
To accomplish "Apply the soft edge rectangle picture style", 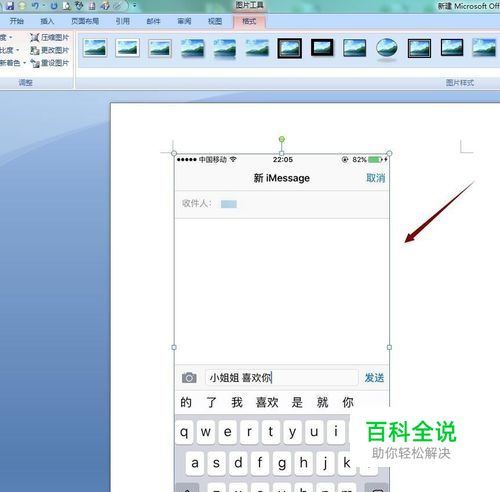I will point(257,48).
